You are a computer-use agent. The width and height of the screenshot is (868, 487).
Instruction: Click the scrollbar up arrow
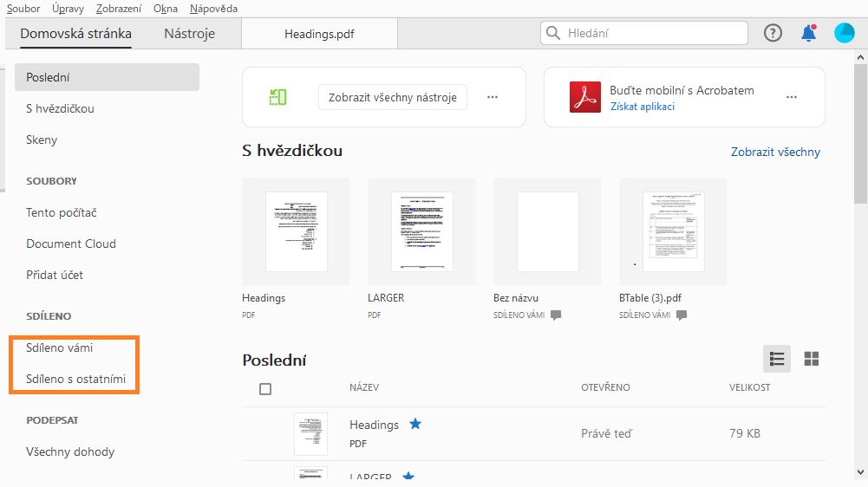coord(860,56)
